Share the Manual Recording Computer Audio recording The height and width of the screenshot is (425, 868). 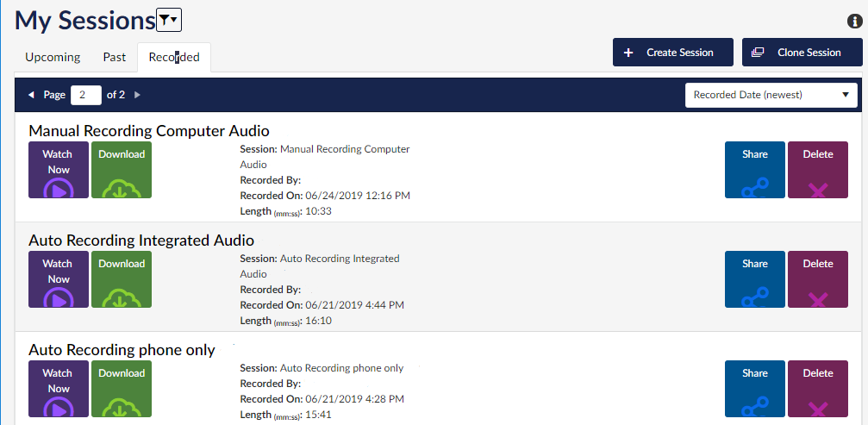pos(754,170)
